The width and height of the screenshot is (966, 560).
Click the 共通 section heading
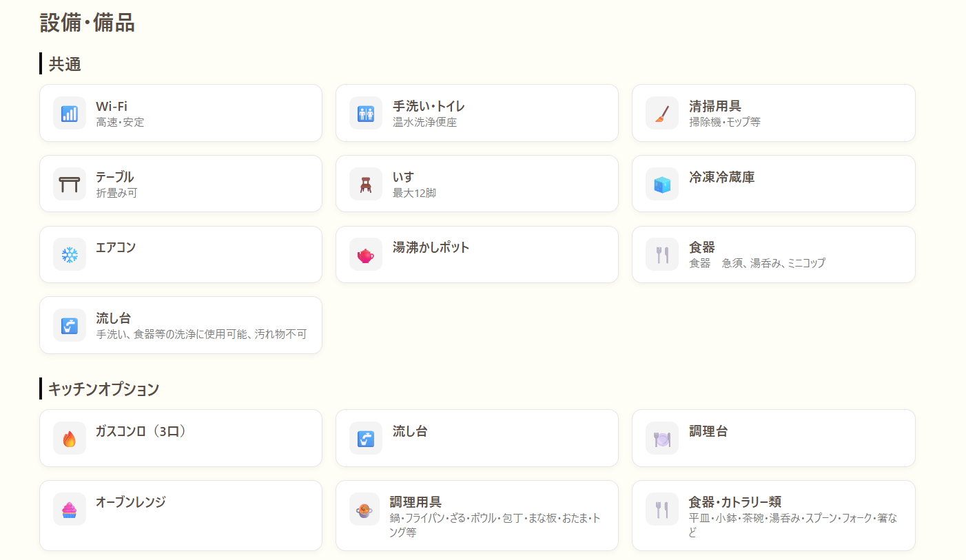point(65,65)
